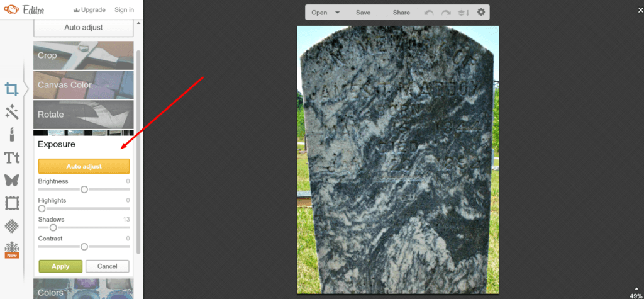The width and height of the screenshot is (644, 299).
Task: Click the redo arrow in toolbar
Action: coord(447,13)
